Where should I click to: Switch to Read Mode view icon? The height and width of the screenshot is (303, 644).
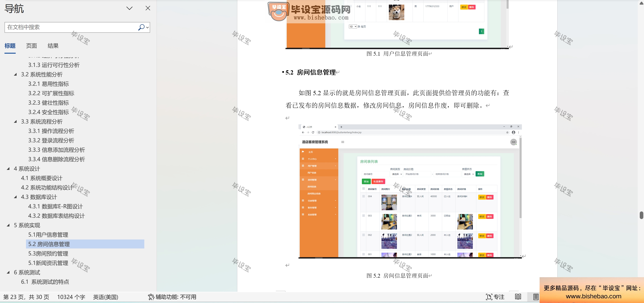[518, 297]
